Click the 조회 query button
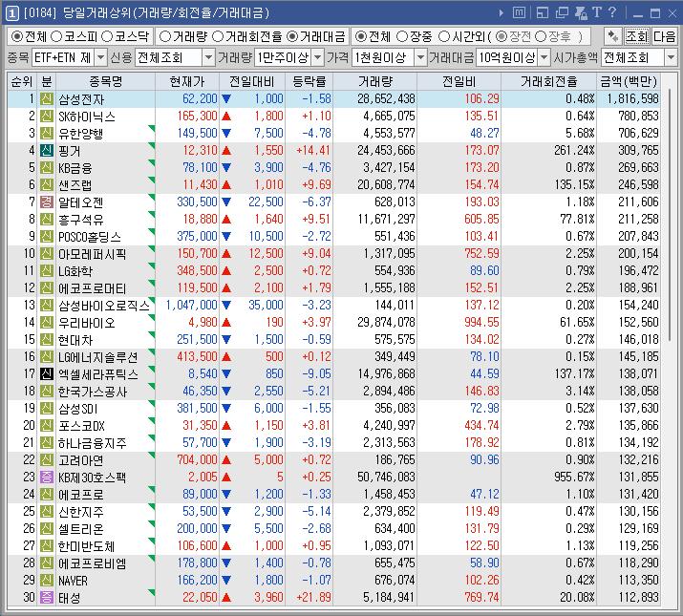 click(637, 36)
